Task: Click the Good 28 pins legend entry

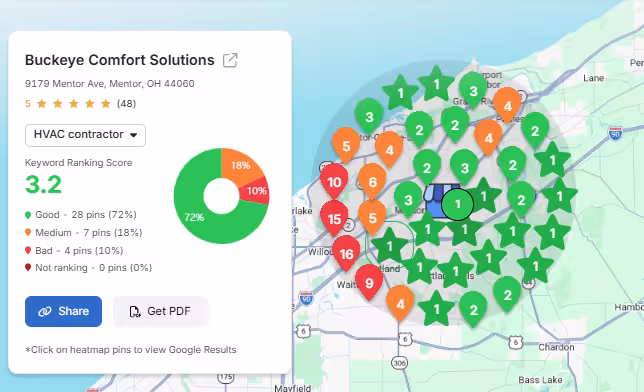Action: click(81, 215)
